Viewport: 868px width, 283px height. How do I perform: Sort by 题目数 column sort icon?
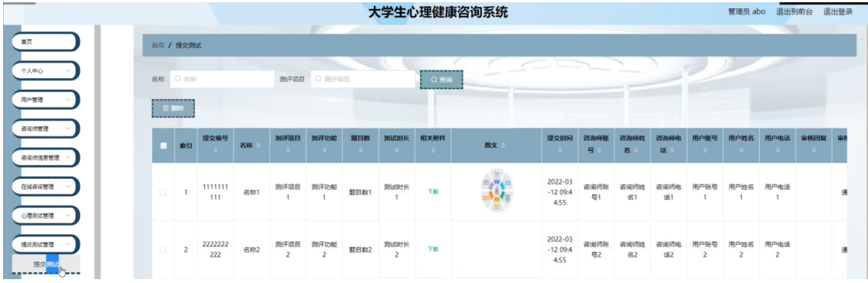click(359, 151)
